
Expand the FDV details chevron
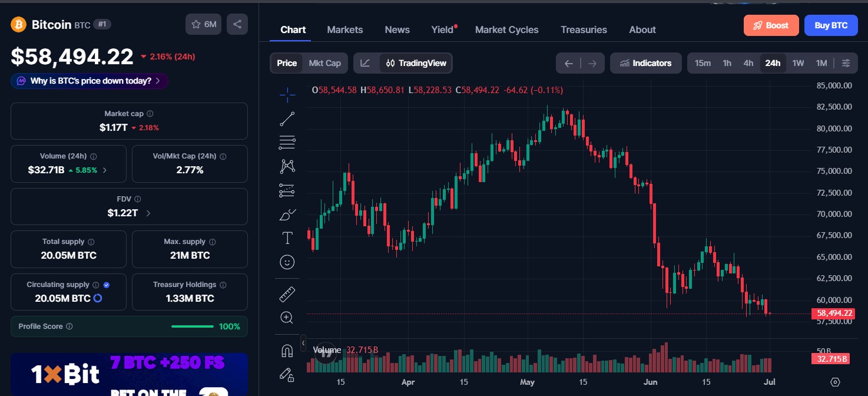click(148, 213)
